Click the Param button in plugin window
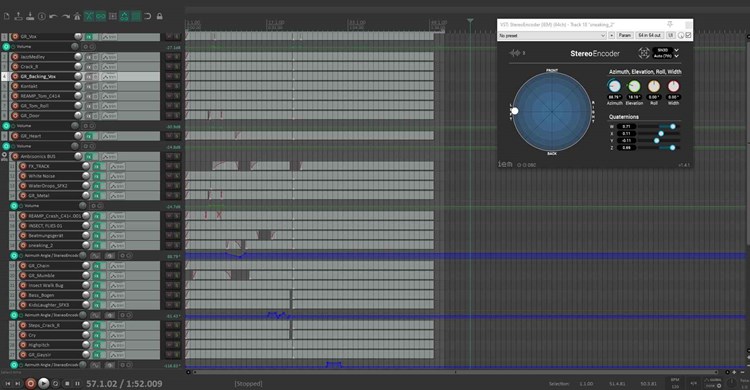The height and width of the screenshot is (390, 750). tap(625, 35)
